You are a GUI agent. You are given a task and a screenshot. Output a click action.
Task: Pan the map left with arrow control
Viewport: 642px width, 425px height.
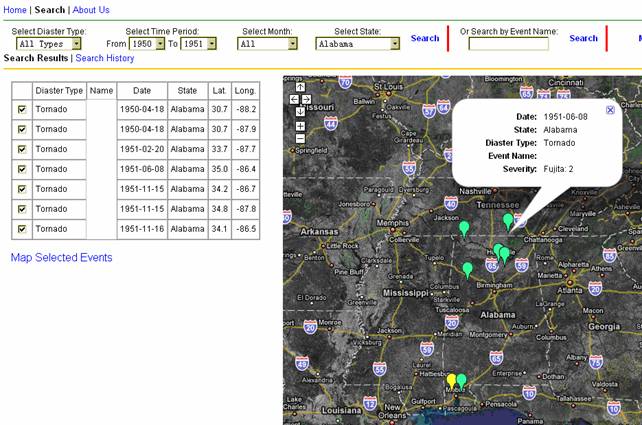293,99
